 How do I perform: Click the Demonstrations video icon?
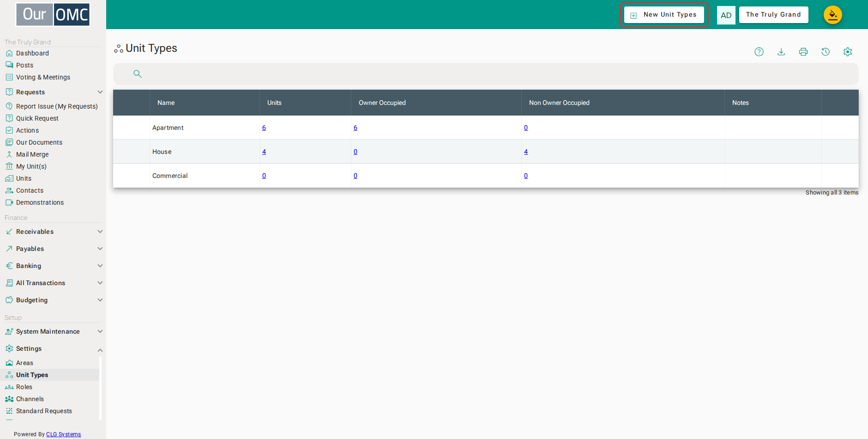[9, 202]
